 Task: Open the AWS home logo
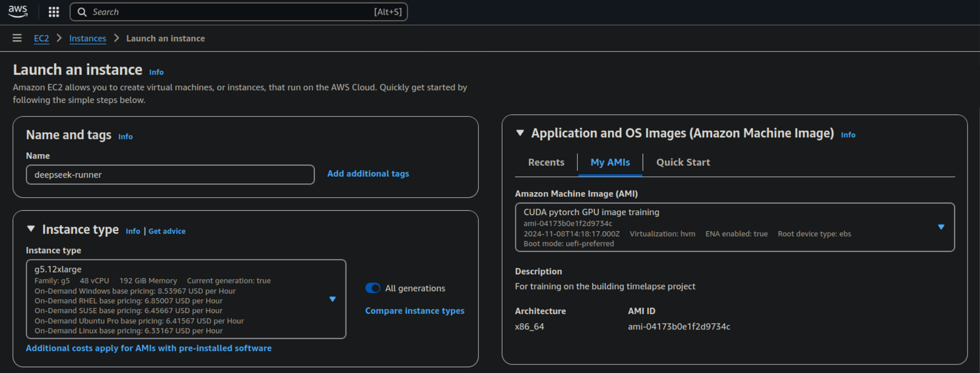18,11
